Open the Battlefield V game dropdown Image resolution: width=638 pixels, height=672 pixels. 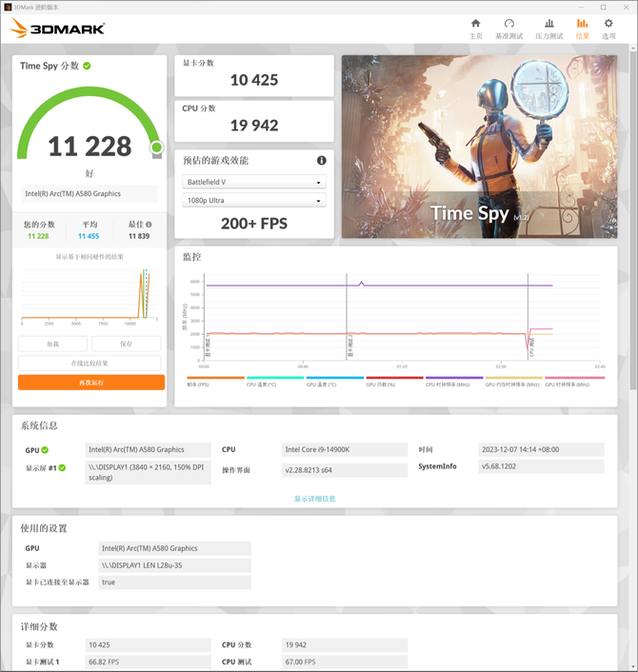(x=254, y=182)
